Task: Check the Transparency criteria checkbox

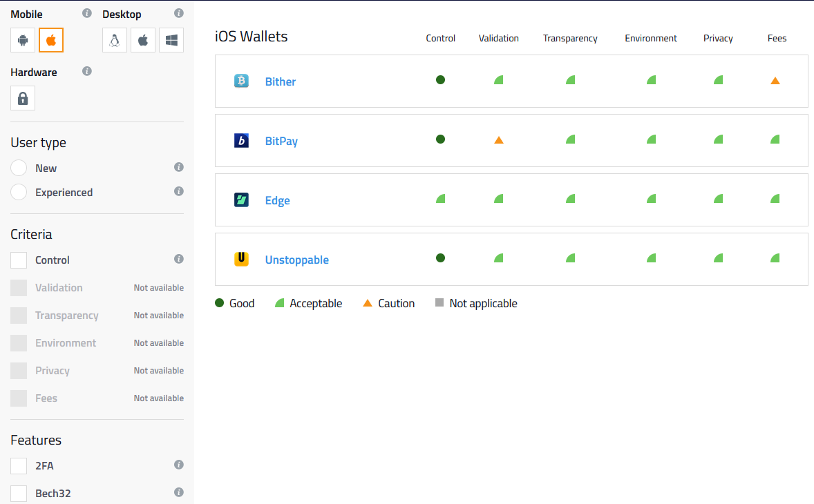Action: (19, 316)
